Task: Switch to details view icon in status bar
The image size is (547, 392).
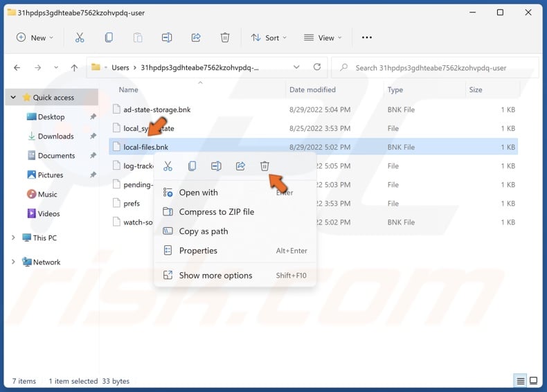Action: point(520,381)
